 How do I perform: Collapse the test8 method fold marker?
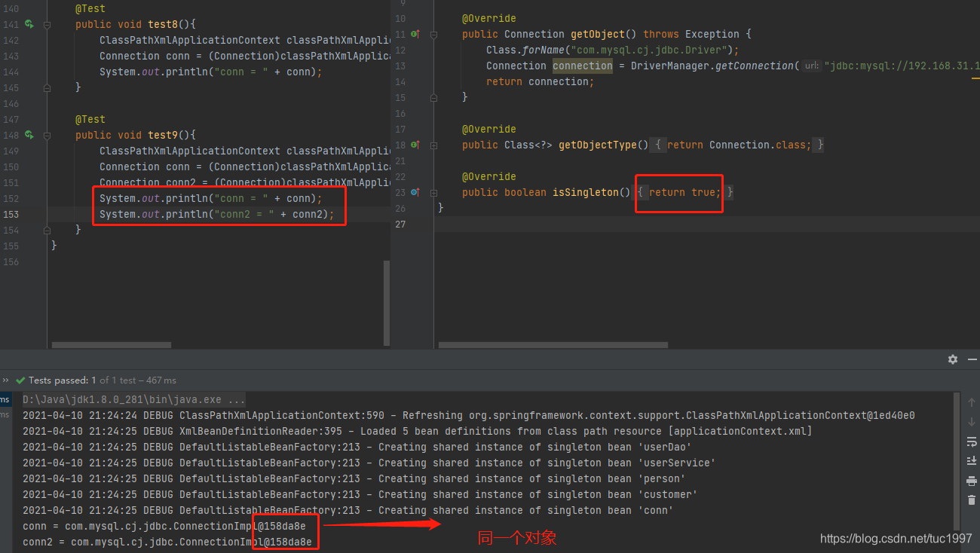(47, 24)
